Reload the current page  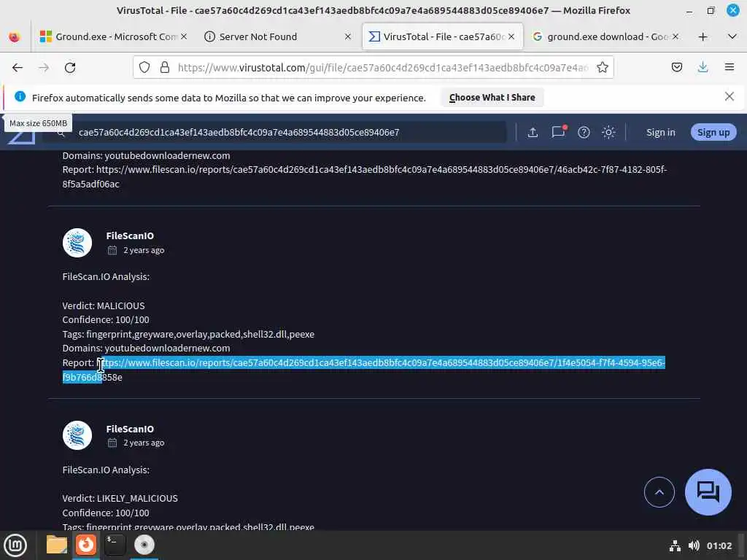coord(70,68)
